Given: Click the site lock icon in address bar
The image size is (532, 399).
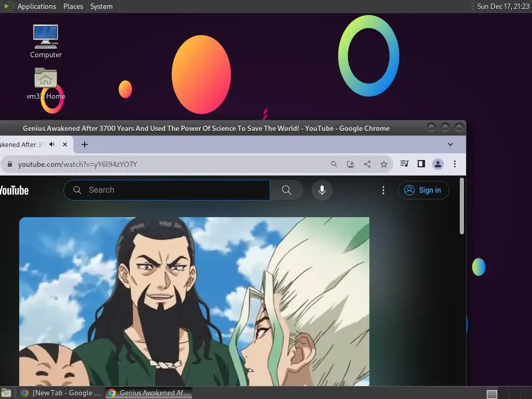Looking at the screenshot, I should (x=10, y=164).
